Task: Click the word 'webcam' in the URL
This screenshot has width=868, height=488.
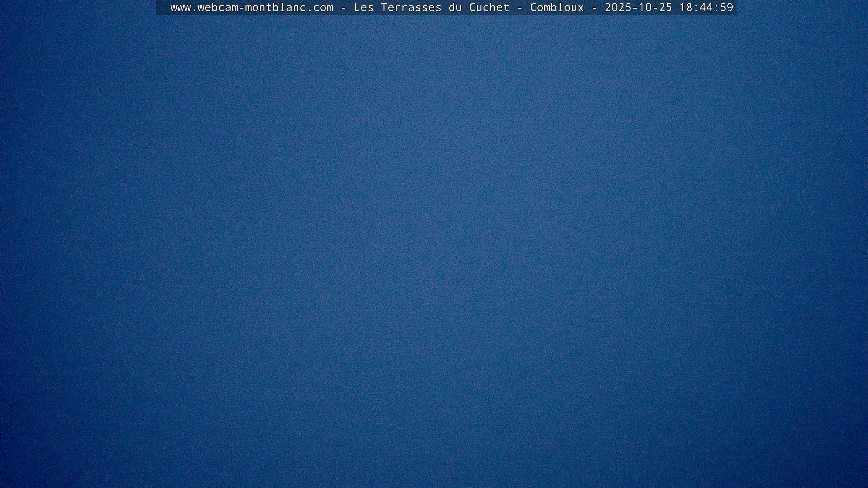Action: click(218, 7)
